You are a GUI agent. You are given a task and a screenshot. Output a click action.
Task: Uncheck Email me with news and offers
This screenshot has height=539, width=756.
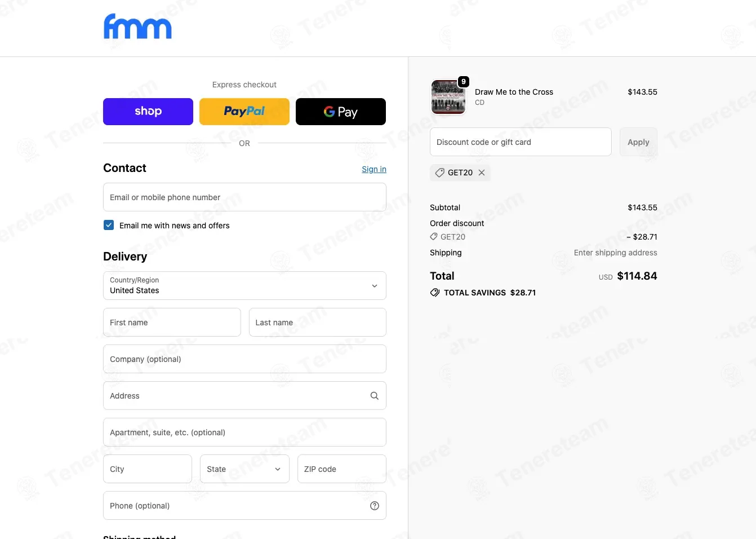(109, 225)
